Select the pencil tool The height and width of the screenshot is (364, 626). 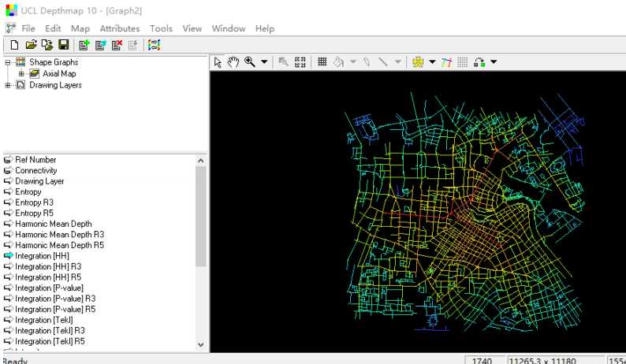tap(367, 62)
